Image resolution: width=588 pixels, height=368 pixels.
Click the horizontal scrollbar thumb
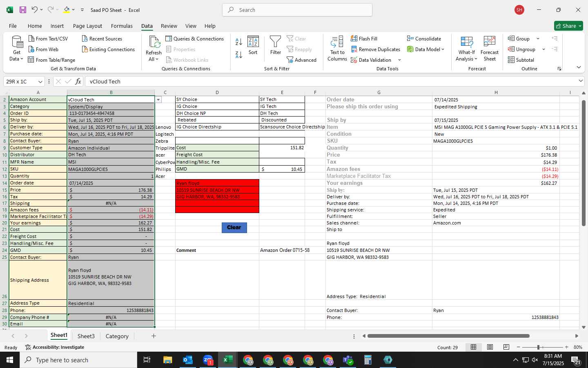click(448, 336)
